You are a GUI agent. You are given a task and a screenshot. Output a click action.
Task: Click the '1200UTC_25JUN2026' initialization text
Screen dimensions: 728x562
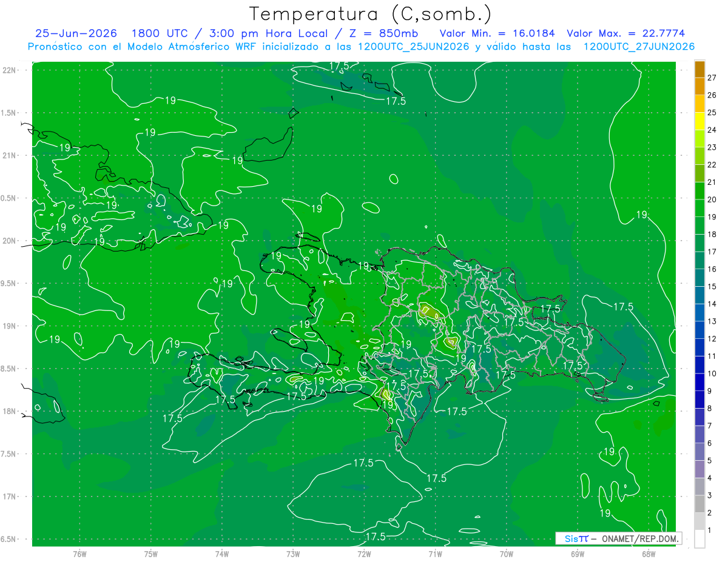pos(414,47)
